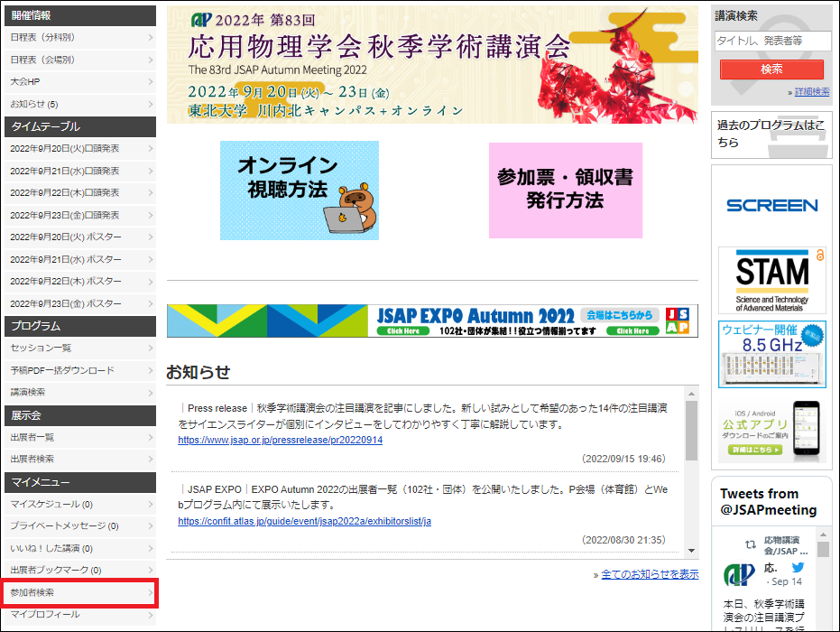
Task: Click the lecture search text field
Action: pos(771,42)
